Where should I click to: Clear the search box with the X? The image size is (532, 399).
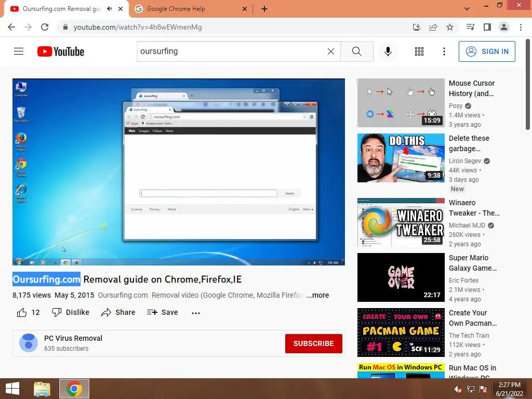point(331,51)
